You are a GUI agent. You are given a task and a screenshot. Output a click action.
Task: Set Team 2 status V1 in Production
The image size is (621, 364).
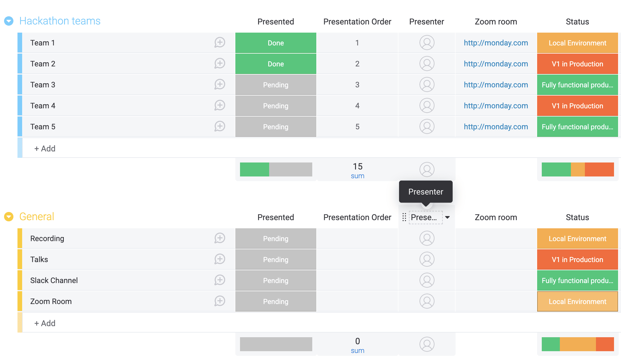tap(577, 64)
